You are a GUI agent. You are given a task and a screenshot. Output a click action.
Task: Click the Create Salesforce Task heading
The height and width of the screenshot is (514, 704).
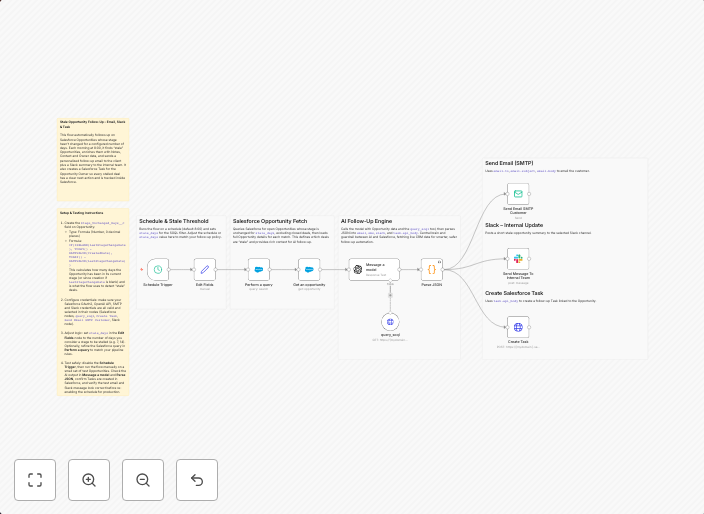click(514, 293)
